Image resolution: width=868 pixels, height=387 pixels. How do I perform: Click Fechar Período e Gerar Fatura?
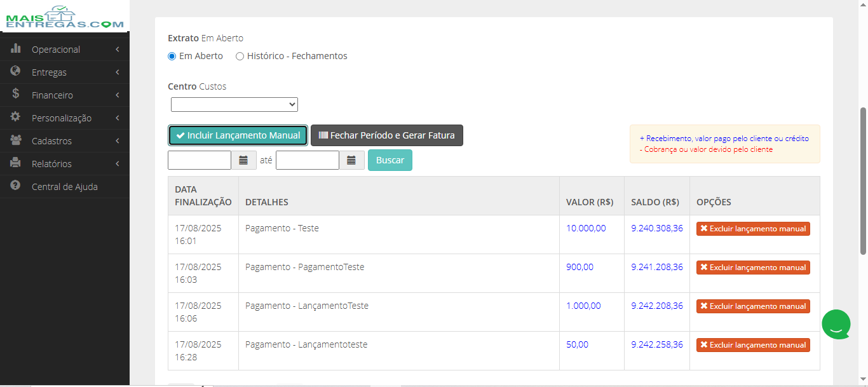tap(387, 135)
